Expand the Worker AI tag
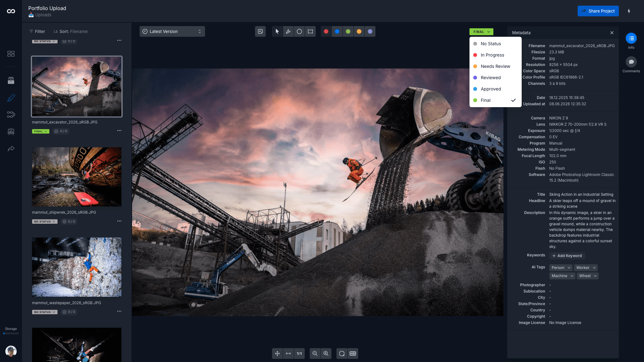This screenshot has width=644, height=362. tap(586, 268)
